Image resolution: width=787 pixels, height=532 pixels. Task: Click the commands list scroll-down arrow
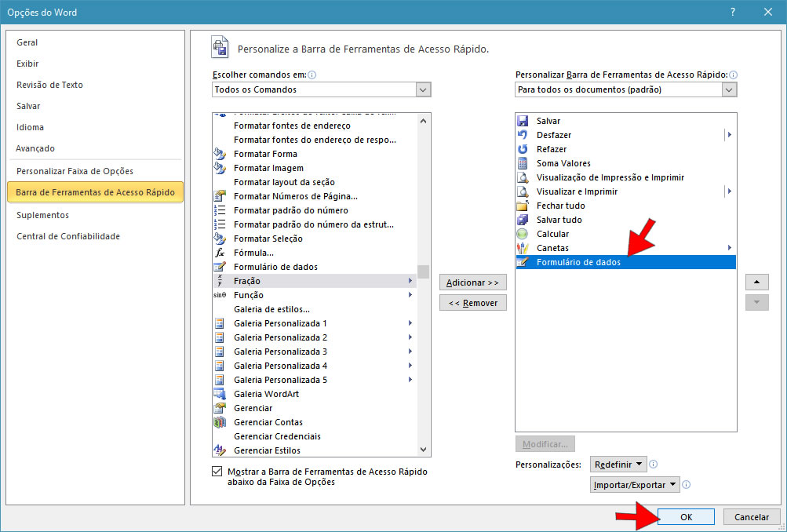[423, 450]
